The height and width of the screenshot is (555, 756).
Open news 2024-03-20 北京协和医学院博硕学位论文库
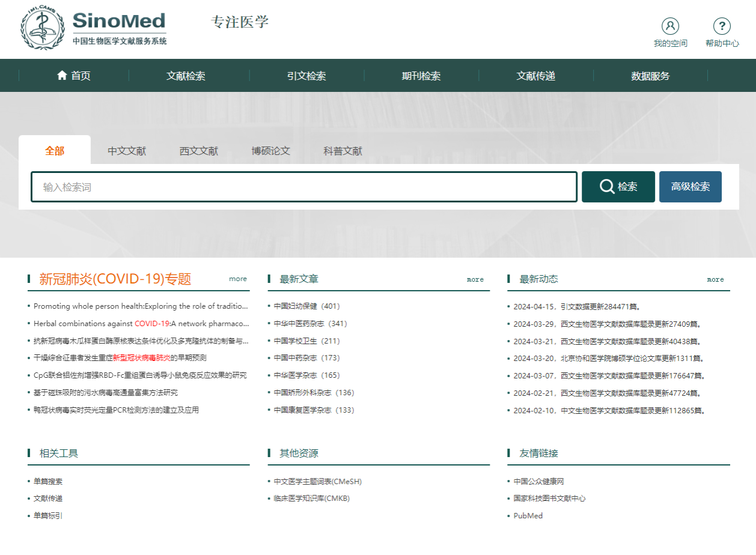pos(609,359)
